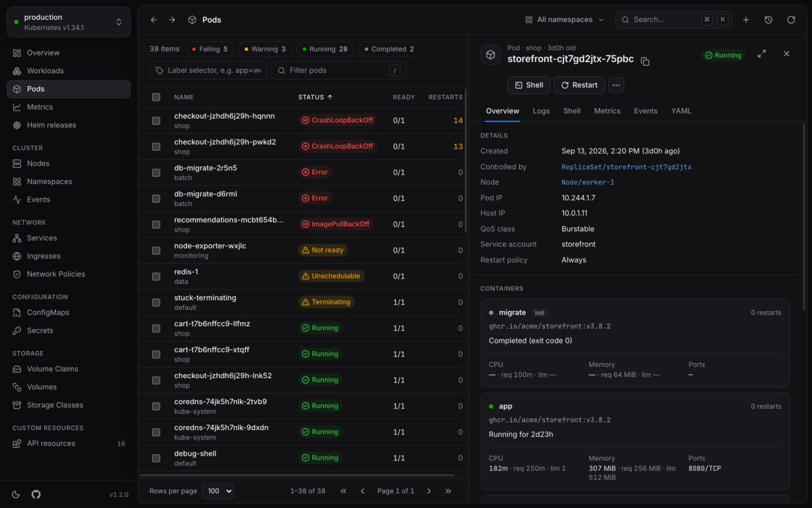This screenshot has height=508, width=812.
Task: Click the pod table's vertical scrollbar
Action: (x=466, y=161)
